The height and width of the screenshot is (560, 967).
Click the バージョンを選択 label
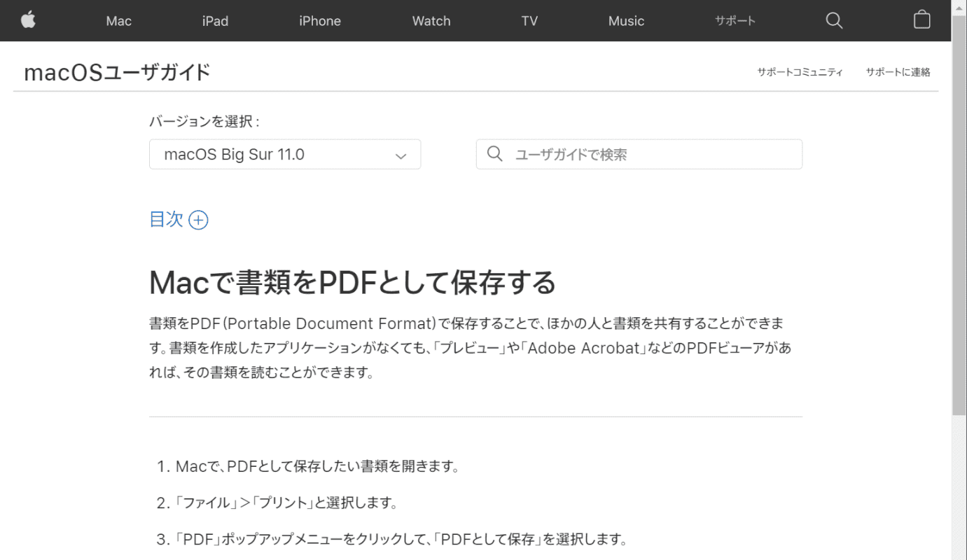204,122
